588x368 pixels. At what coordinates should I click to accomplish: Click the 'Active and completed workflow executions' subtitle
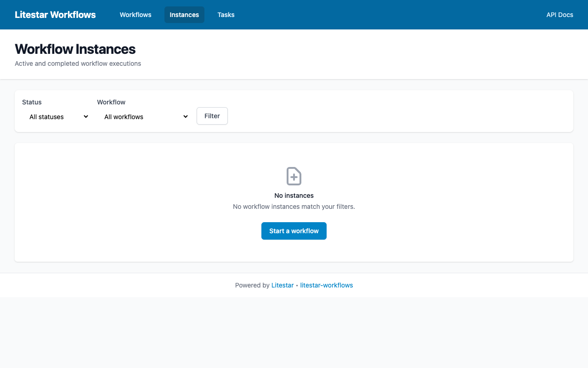tap(78, 63)
